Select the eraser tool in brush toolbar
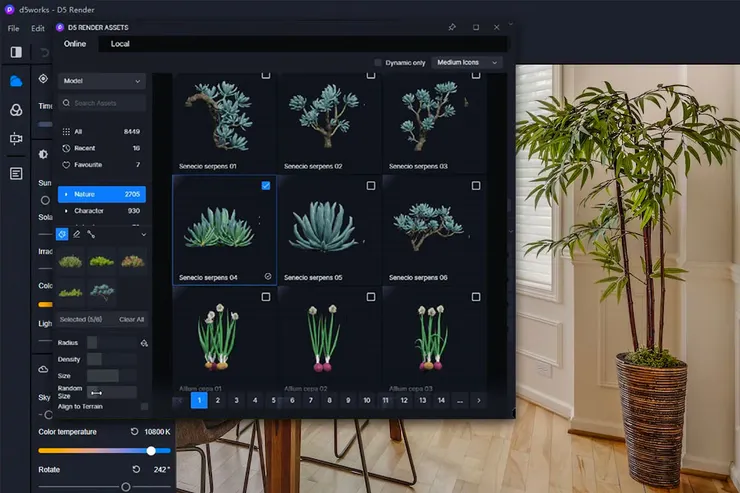 click(x=76, y=234)
